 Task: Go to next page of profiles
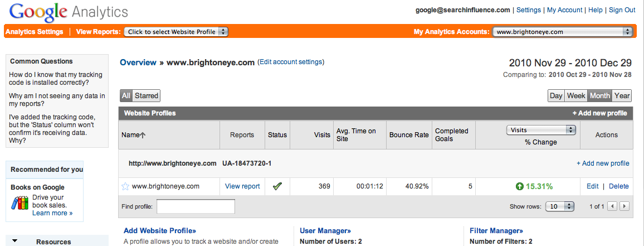click(x=625, y=206)
